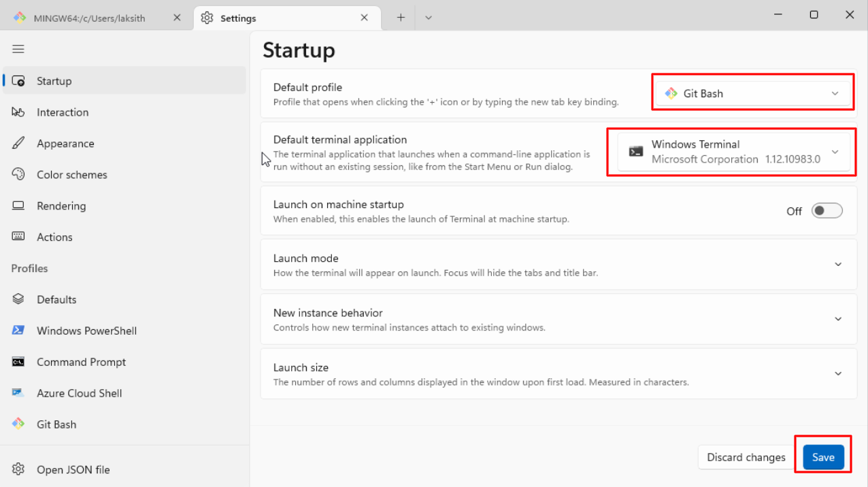868x487 pixels.
Task: Click the Actions keyboard icon
Action: click(18, 237)
